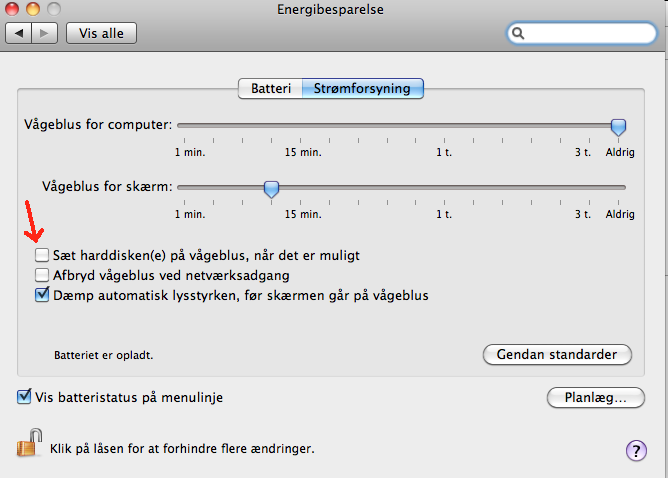668x478 pixels.
Task: Select the Strømforsyning tab
Action: click(x=363, y=88)
